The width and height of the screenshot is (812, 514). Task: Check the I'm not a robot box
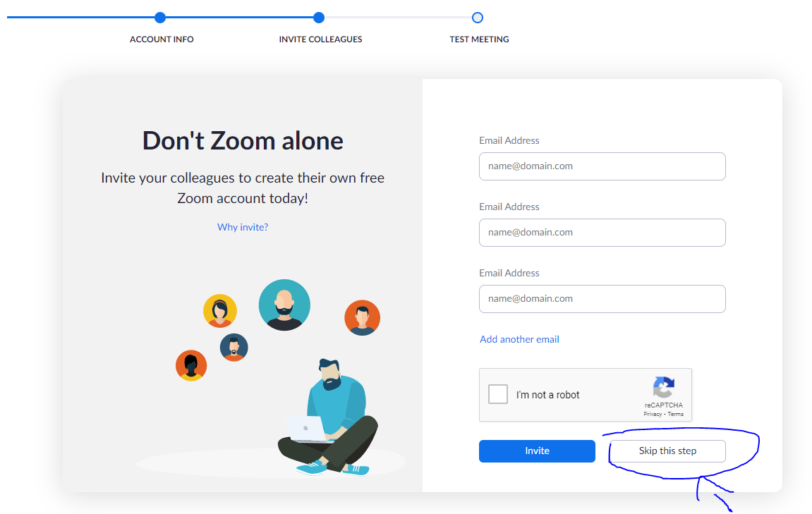498,394
